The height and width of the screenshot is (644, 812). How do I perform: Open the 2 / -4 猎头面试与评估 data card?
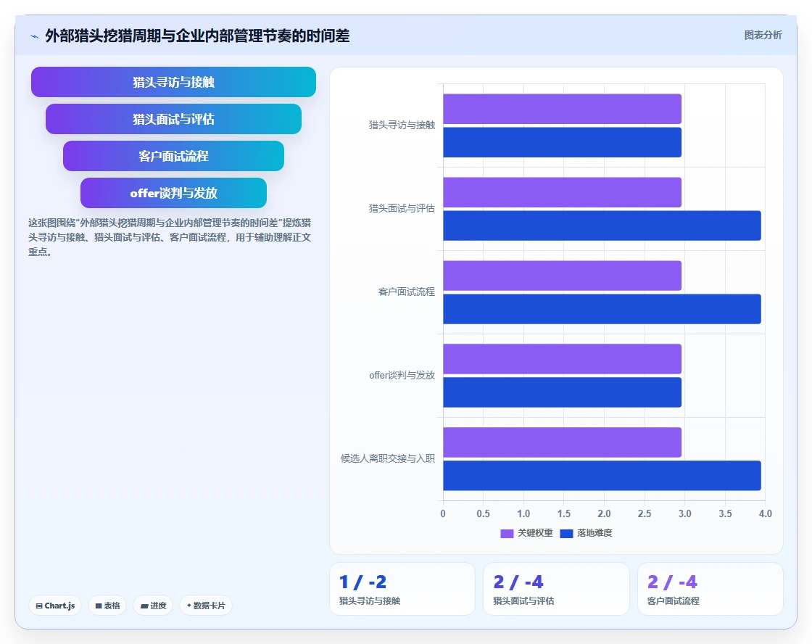point(556,589)
